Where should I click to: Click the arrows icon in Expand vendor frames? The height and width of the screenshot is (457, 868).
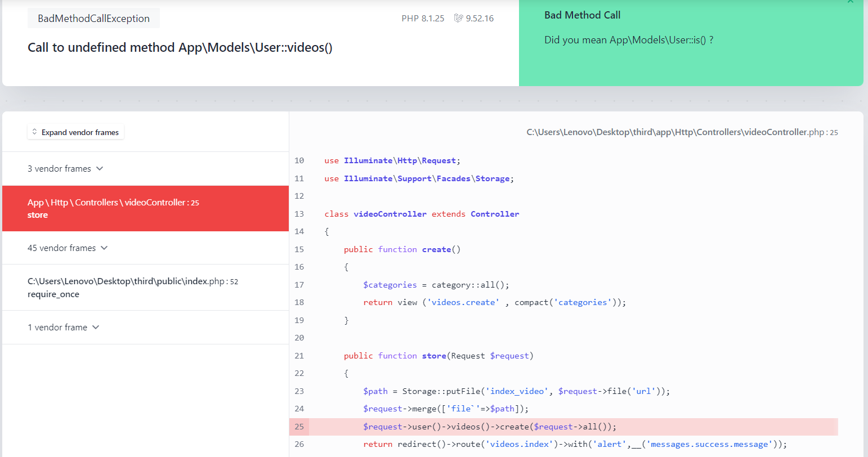[x=34, y=132]
